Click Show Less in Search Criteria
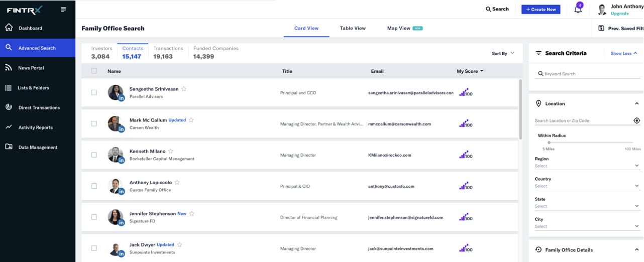 (x=623, y=53)
